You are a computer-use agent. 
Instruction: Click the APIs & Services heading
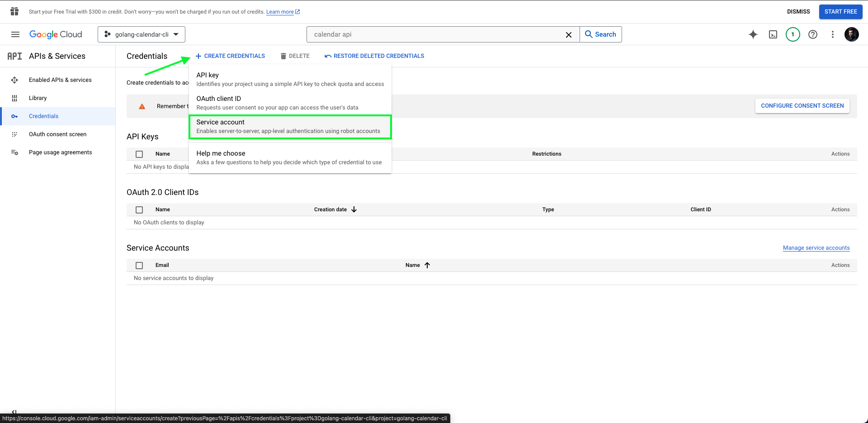pyautogui.click(x=57, y=56)
